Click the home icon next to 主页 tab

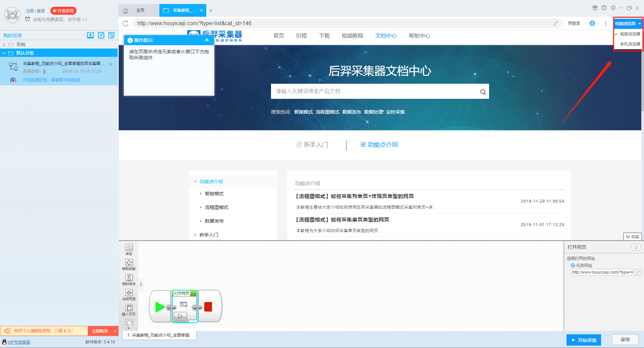pyautogui.click(x=125, y=11)
